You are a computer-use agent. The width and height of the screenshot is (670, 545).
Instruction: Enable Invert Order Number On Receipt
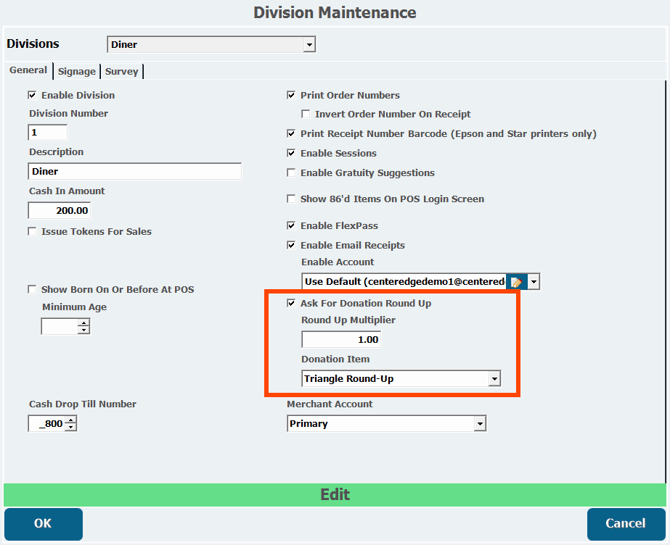[x=306, y=114]
